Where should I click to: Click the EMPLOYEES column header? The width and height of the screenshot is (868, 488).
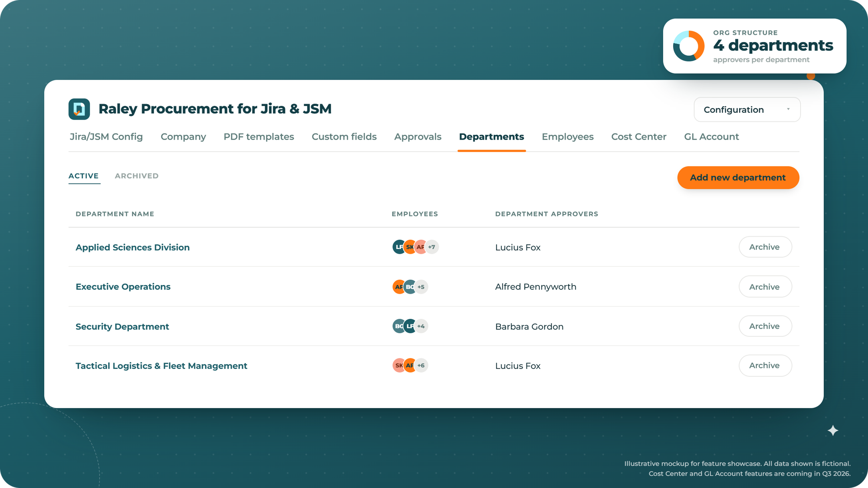(414, 214)
